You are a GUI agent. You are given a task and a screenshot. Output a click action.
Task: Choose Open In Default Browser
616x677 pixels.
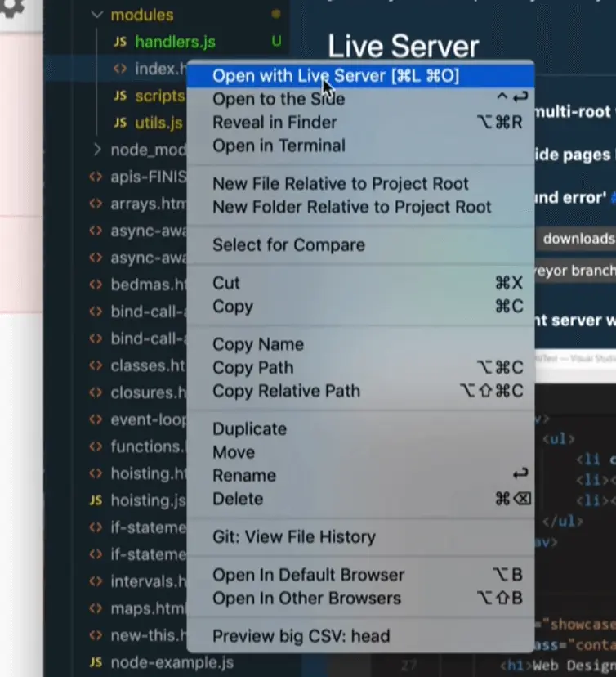[x=308, y=575]
